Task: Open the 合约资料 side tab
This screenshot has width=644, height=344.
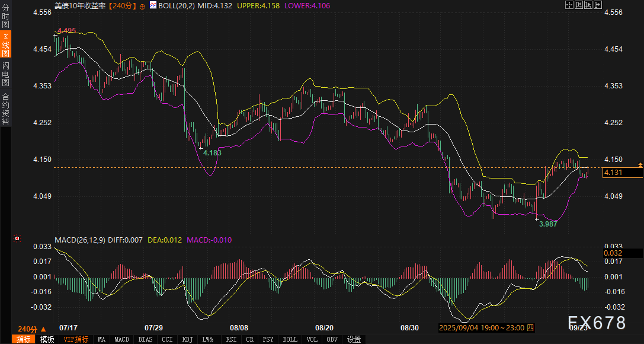Action: point(5,109)
